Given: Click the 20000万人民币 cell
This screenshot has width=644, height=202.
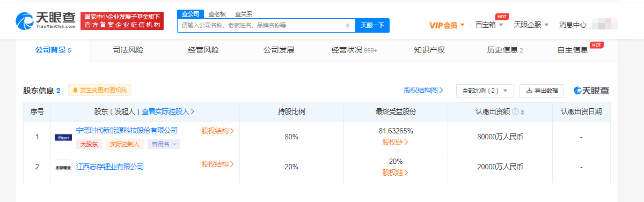Looking at the screenshot, I should click(500, 167).
